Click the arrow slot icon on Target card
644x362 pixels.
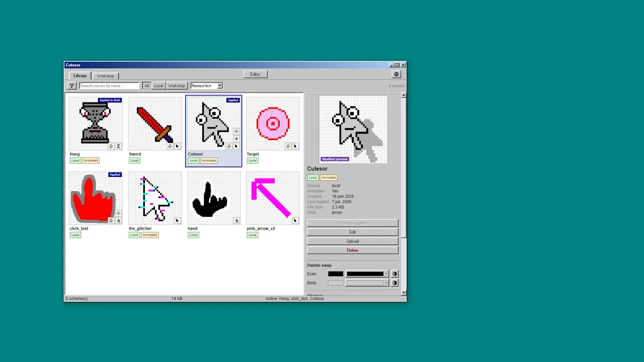(295, 146)
